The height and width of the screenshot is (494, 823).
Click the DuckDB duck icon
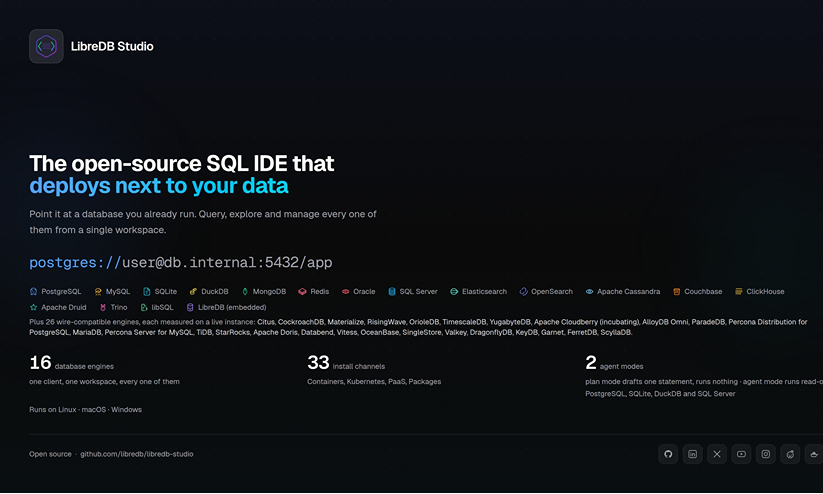tap(193, 291)
